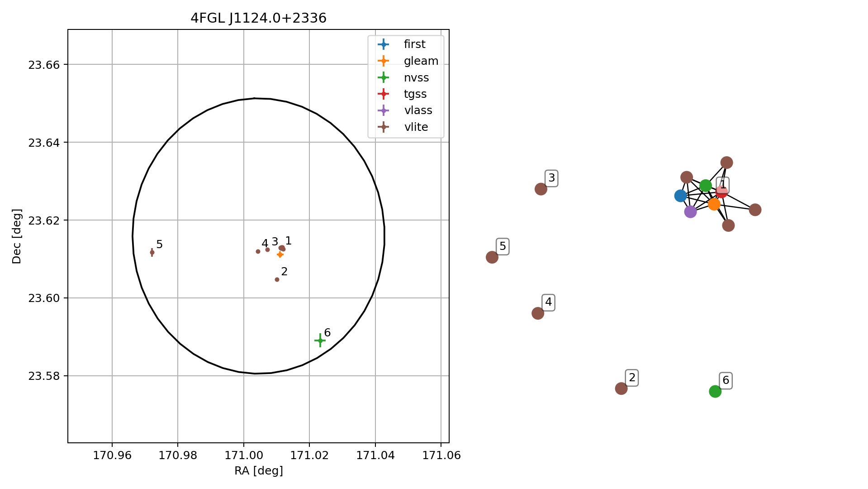
Task: Click the brown node labeled 3 in graph
Action: pyautogui.click(x=541, y=189)
